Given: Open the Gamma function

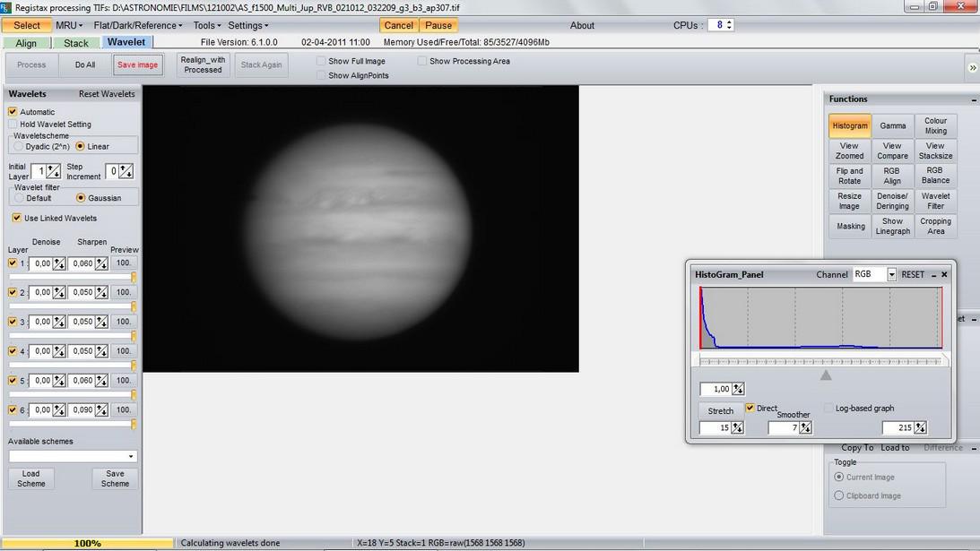Looking at the screenshot, I should (x=892, y=125).
